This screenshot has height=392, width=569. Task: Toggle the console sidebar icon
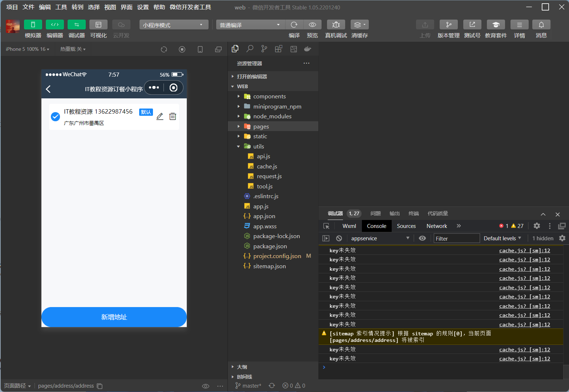click(326, 238)
